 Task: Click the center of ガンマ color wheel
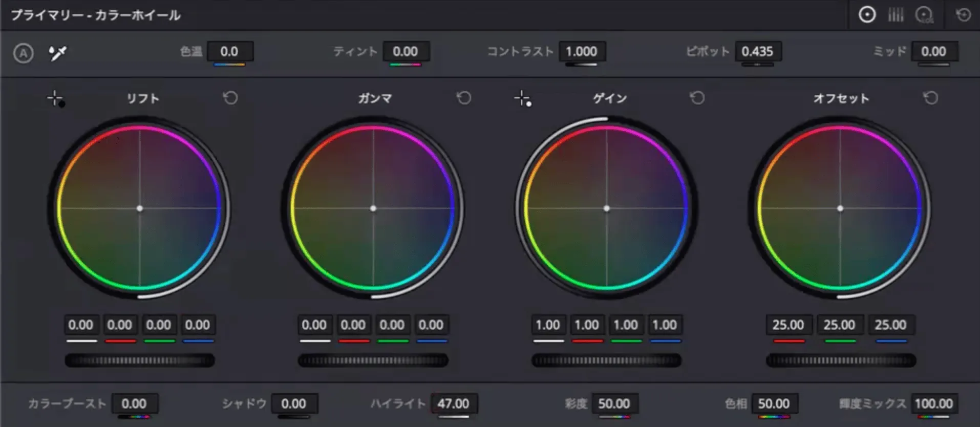(373, 208)
